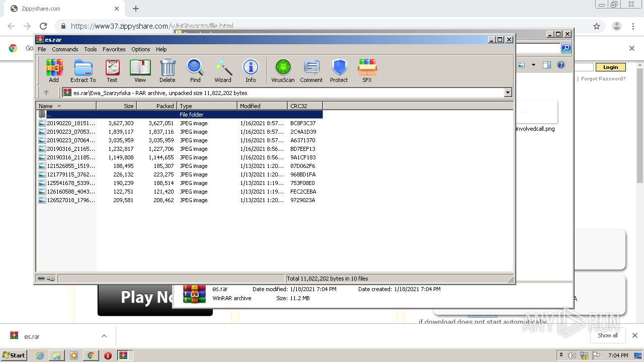The height and width of the screenshot is (362, 644).
Task: Open Chrome profile avatar
Action: (x=616, y=26)
